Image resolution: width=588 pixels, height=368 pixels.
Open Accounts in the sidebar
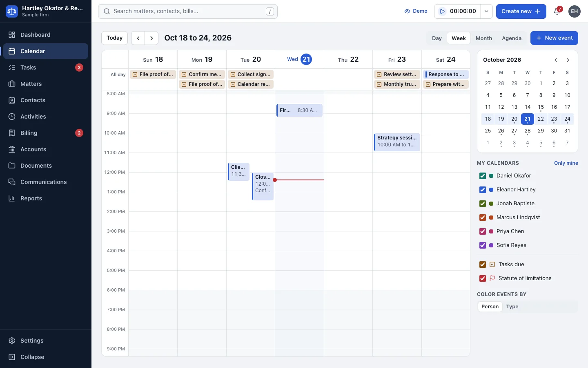tap(46, 149)
